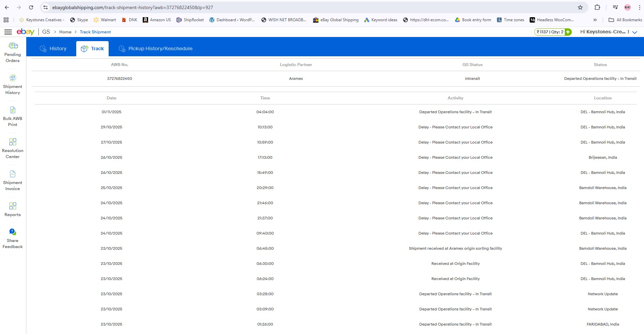Open Shipment History in the sidebar
This screenshot has height=334, width=644.
pyautogui.click(x=13, y=85)
